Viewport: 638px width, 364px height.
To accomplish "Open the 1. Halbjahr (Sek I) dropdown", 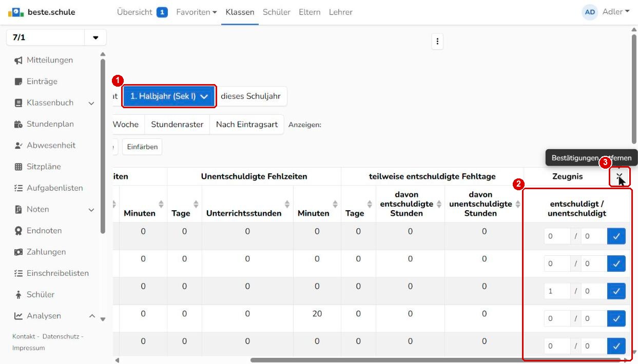I will click(169, 96).
